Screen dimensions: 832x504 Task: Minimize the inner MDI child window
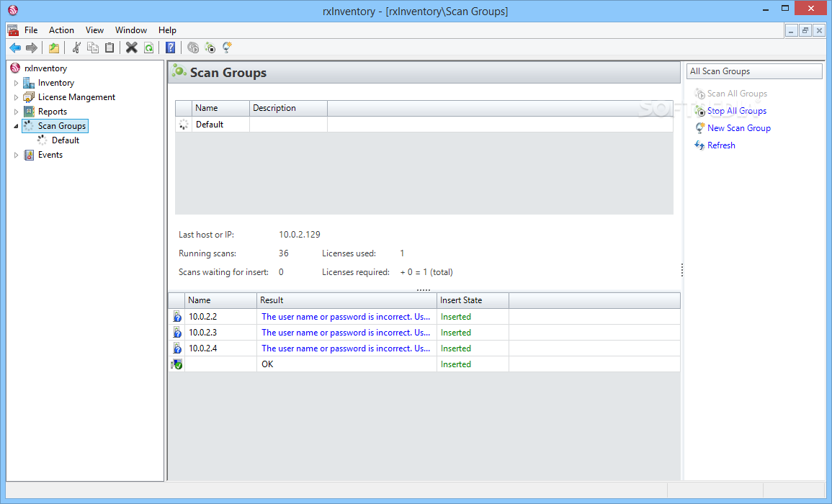point(791,31)
